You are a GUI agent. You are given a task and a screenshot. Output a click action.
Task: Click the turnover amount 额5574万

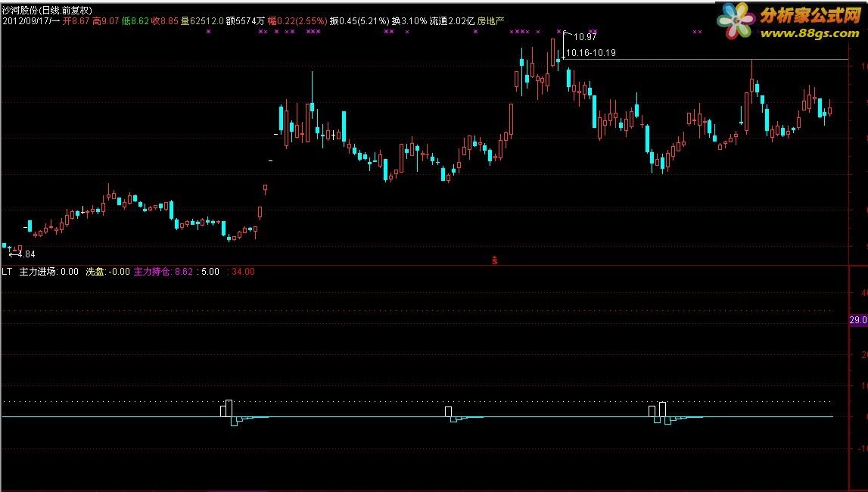[245, 21]
